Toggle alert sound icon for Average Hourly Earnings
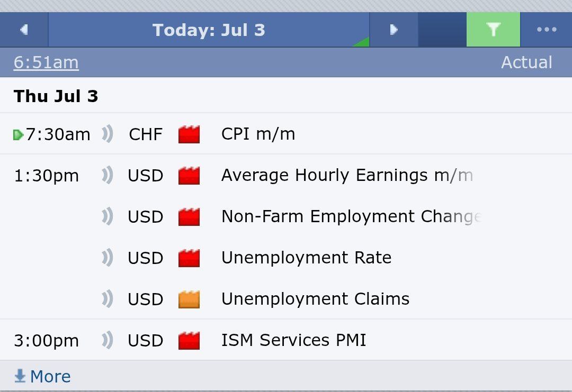 [x=108, y=175]
